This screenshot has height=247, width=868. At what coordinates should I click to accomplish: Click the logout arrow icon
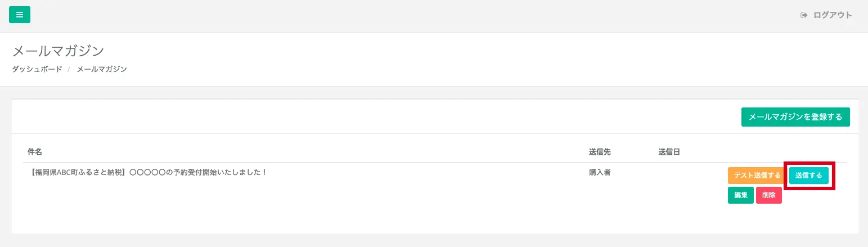(x=804, y=15)
